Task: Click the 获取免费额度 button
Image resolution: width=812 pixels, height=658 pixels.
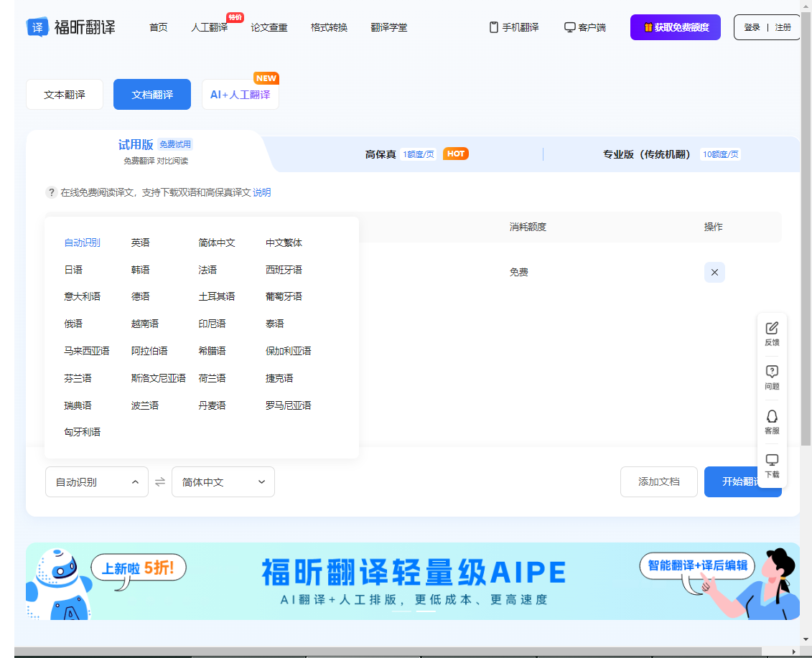Action: (x=676, y=27)
